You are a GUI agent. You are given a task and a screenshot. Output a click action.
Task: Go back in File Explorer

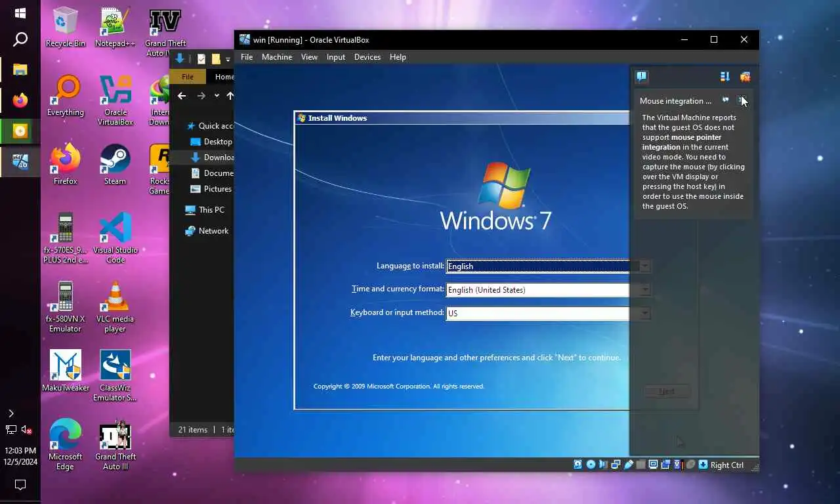182,96
